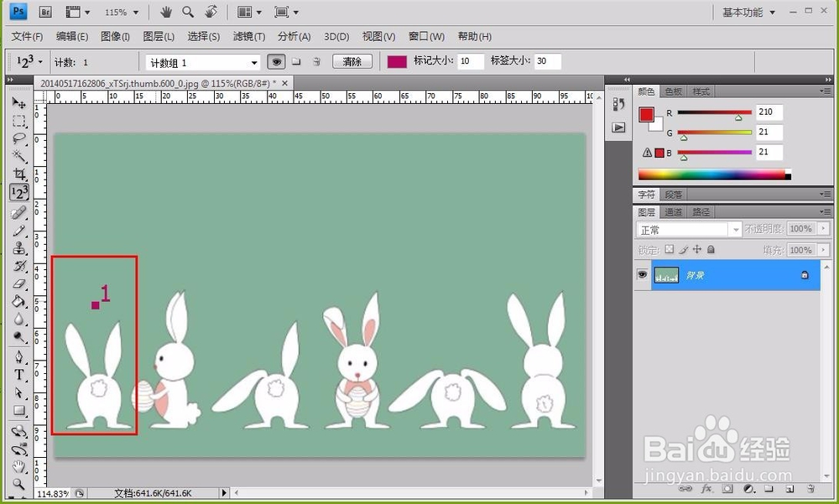Select the Count tool in toolbox

click(19, 192)
